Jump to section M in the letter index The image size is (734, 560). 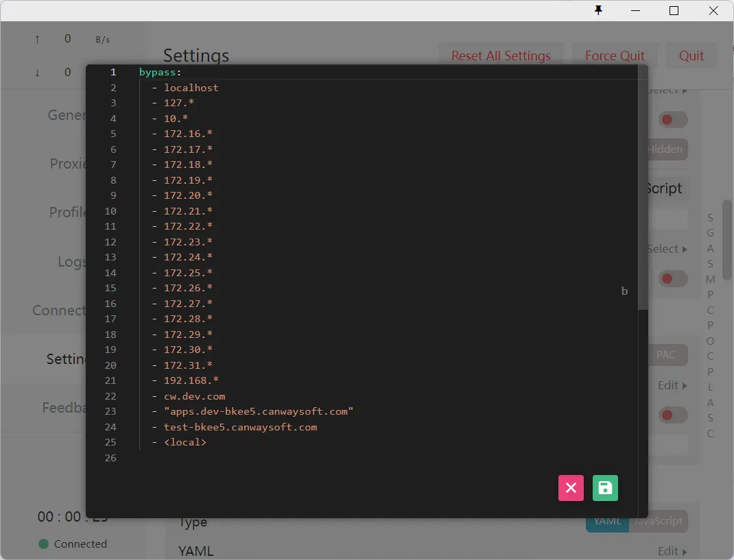point(710,280)
